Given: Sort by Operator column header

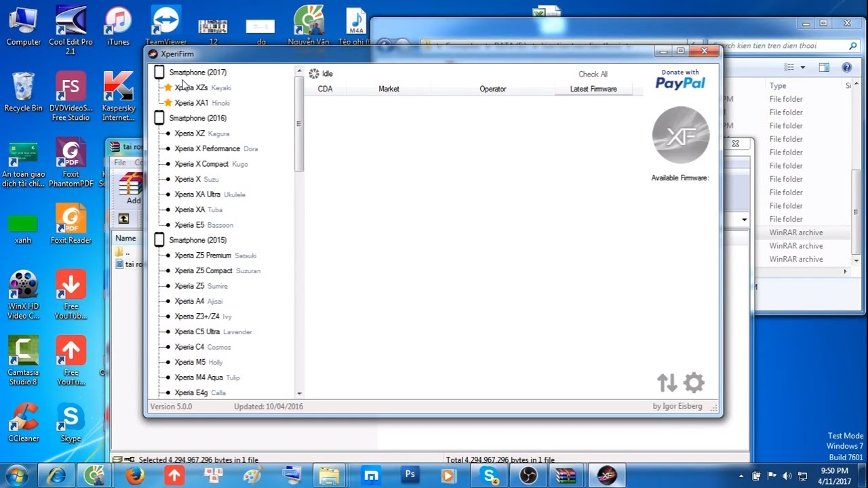Looking at the screenshot, I should tap(493, 89).
